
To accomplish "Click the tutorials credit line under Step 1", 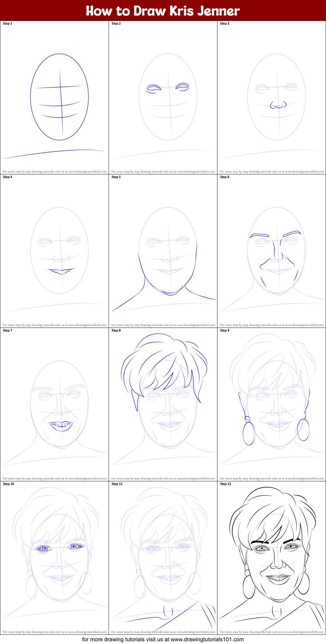I will point(55,172).
